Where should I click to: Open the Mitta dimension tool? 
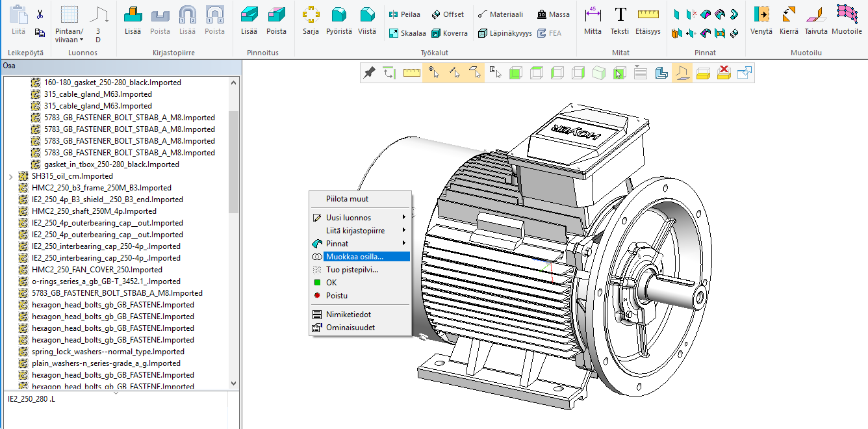pyautogui.click(x=593, y=20)
